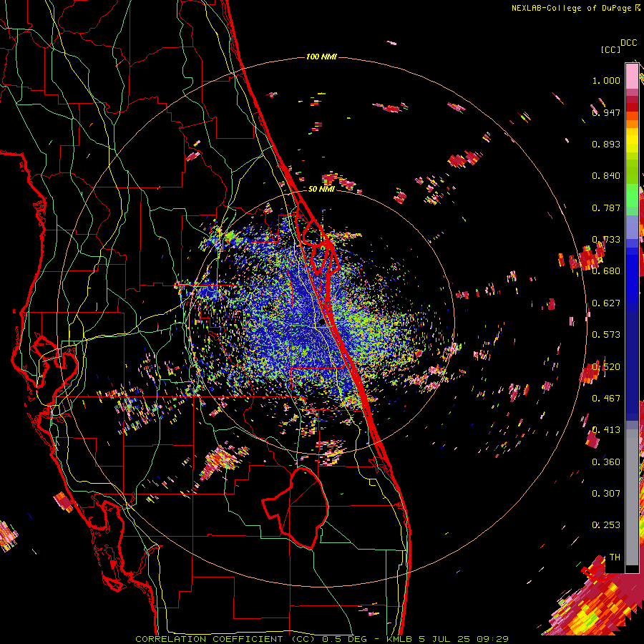This screenshot has width=644, height=644.
Task: Select the 0.253 legend value
Action: pos(606,525)
